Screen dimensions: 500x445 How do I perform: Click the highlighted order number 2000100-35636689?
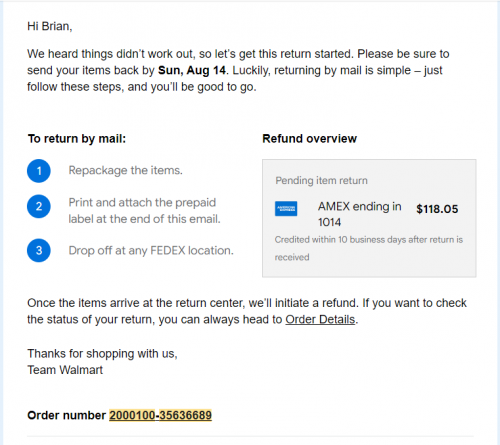pos(160,415)
